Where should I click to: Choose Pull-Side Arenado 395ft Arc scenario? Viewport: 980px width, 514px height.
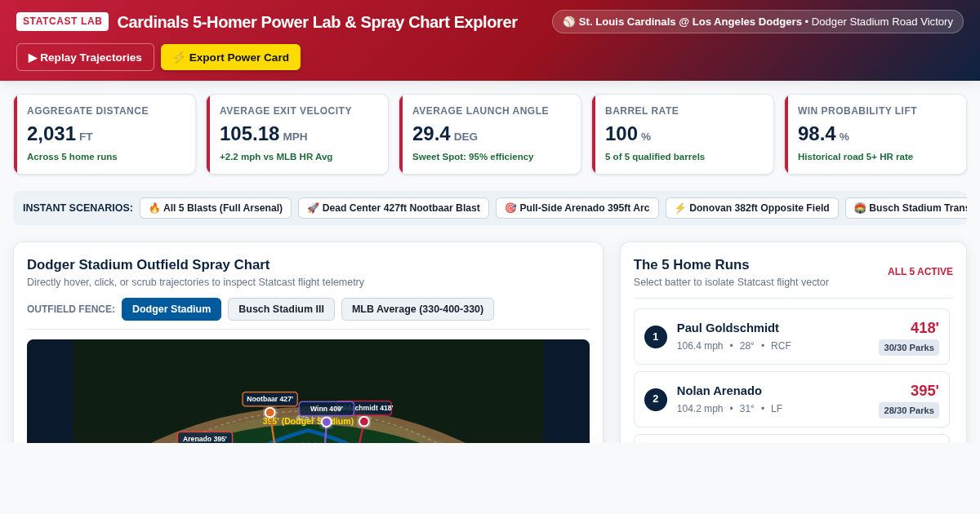coord(577,208)
